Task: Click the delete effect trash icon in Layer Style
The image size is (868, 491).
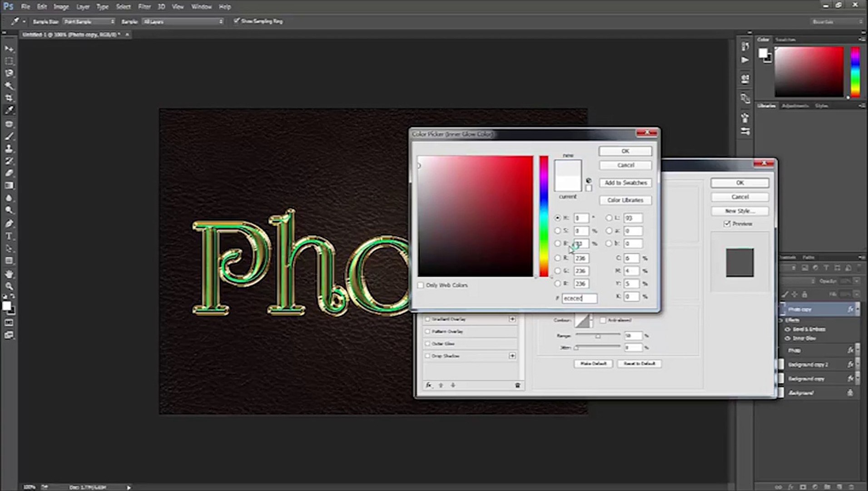Action: pos(517,386)
